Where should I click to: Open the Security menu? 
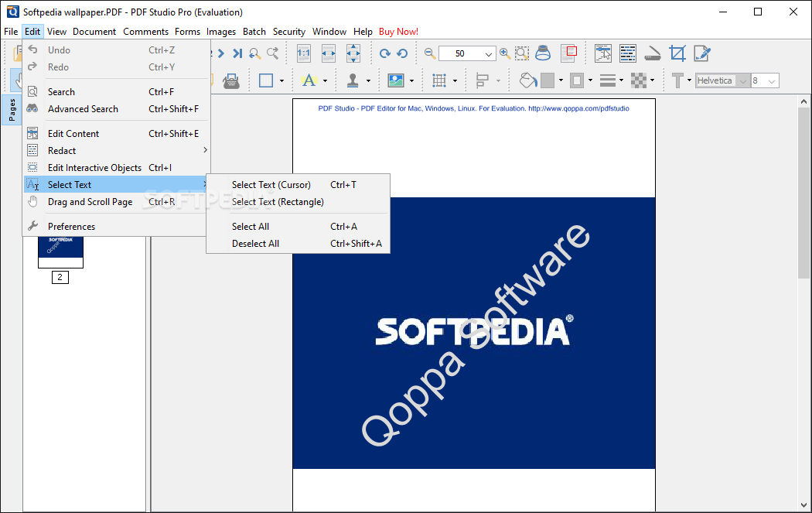coord(289,32)
